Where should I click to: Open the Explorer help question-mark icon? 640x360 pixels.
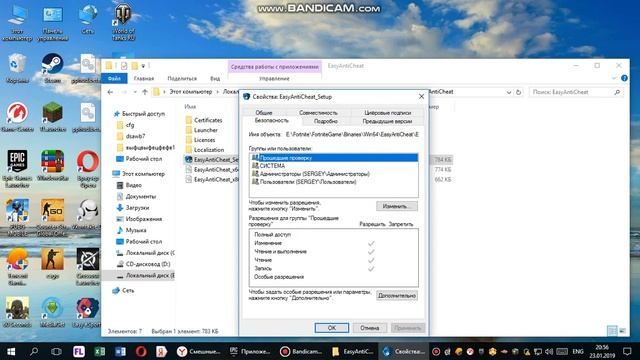(x=624, y=78)
